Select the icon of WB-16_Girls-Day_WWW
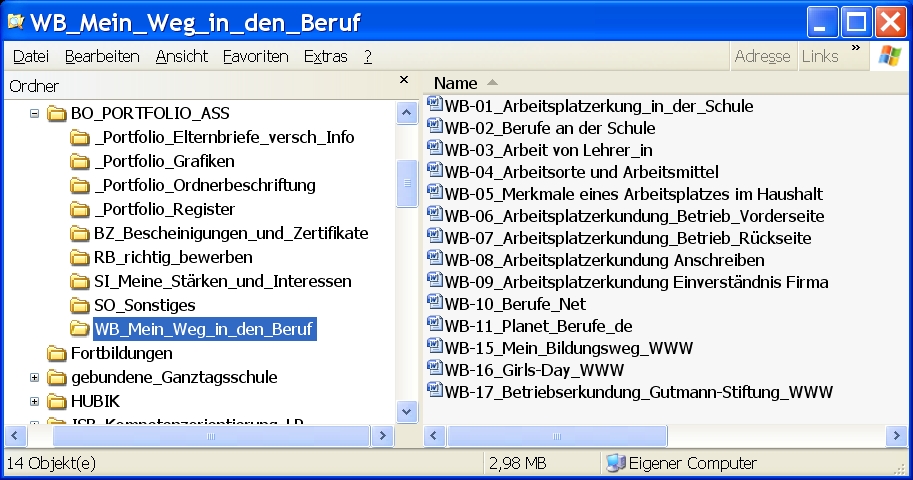This screenshot has height=480, width=913. 435,368
